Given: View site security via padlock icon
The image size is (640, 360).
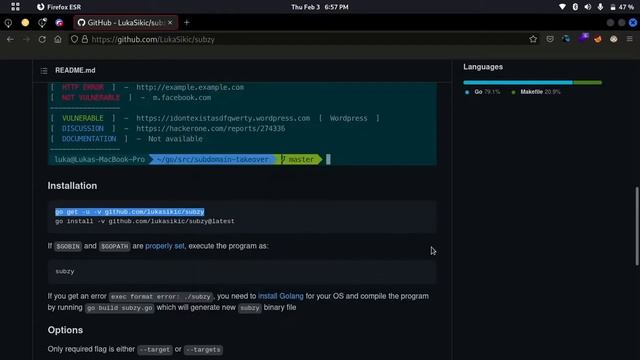Looking at the screenshot, I should pos(84,39).
